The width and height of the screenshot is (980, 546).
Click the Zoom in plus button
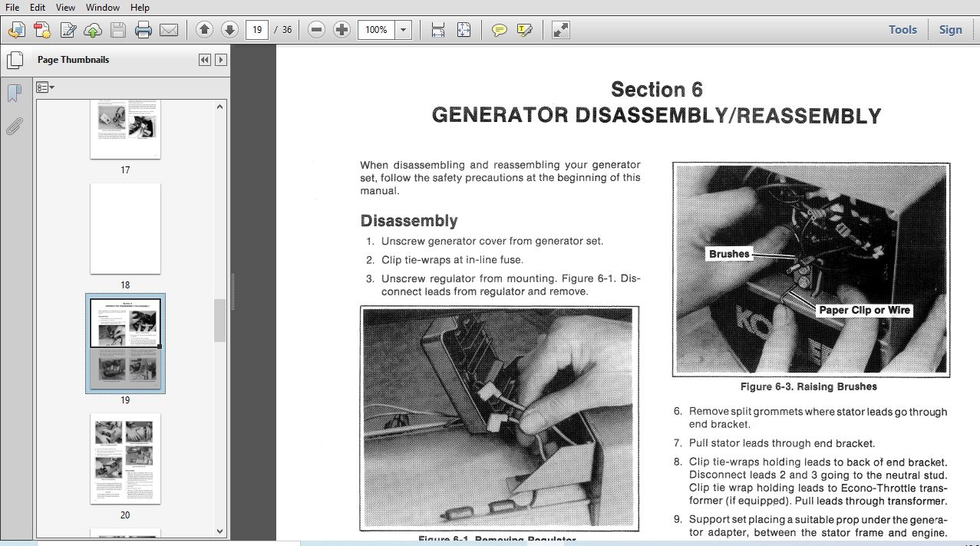point(342,30)
